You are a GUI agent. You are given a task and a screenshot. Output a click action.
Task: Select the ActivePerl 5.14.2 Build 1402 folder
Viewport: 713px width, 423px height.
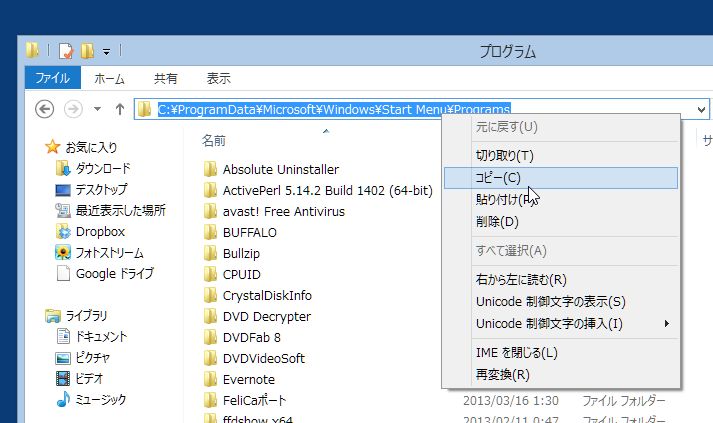coord(327,191)
